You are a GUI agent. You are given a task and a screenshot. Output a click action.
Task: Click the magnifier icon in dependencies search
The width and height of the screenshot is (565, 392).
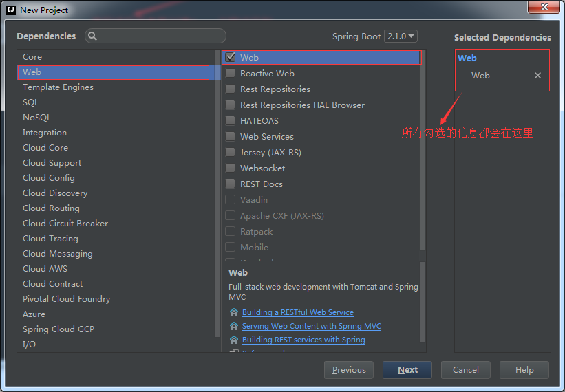[x=93, y=36]
